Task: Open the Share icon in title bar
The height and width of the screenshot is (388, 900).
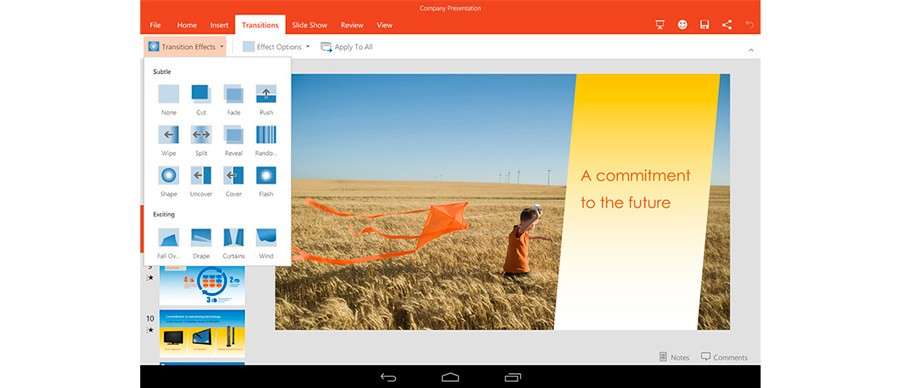Action: pyautogui.click(x=727, y=25)
